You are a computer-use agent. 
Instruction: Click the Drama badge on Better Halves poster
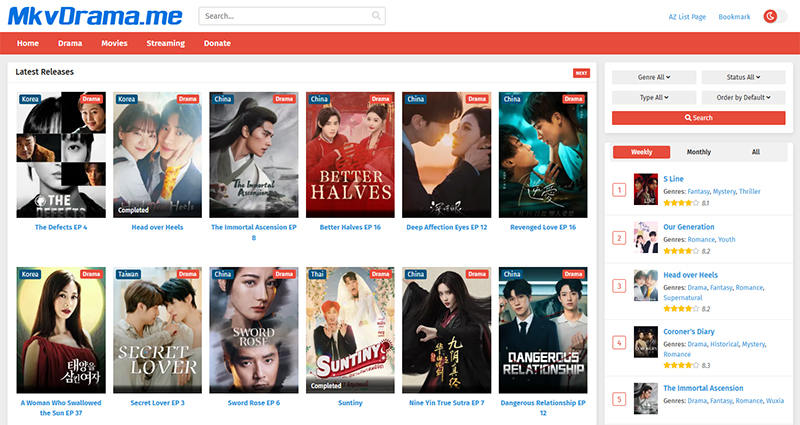pyautogui.click(x=381, y=99)
